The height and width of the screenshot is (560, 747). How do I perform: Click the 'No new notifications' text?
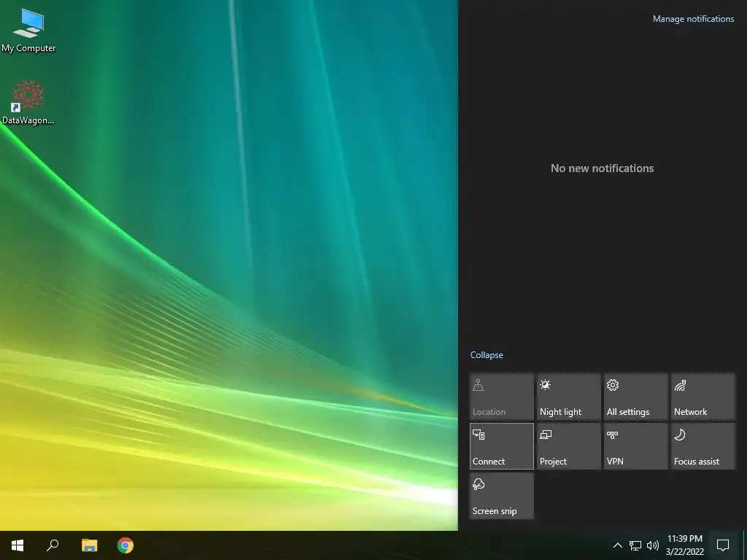pyautogui.click(x=602, y=168)
